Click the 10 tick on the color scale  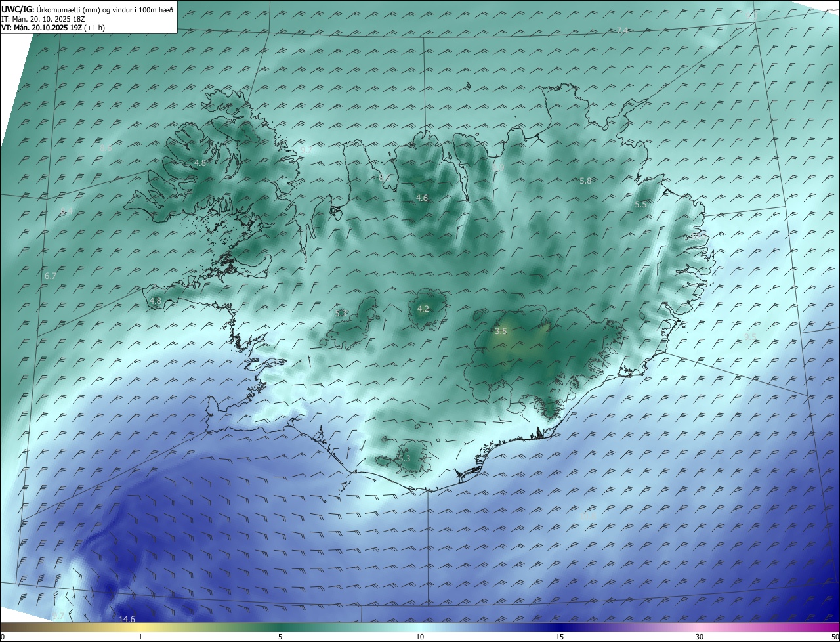pyautogui.click(x=420, y=637)
